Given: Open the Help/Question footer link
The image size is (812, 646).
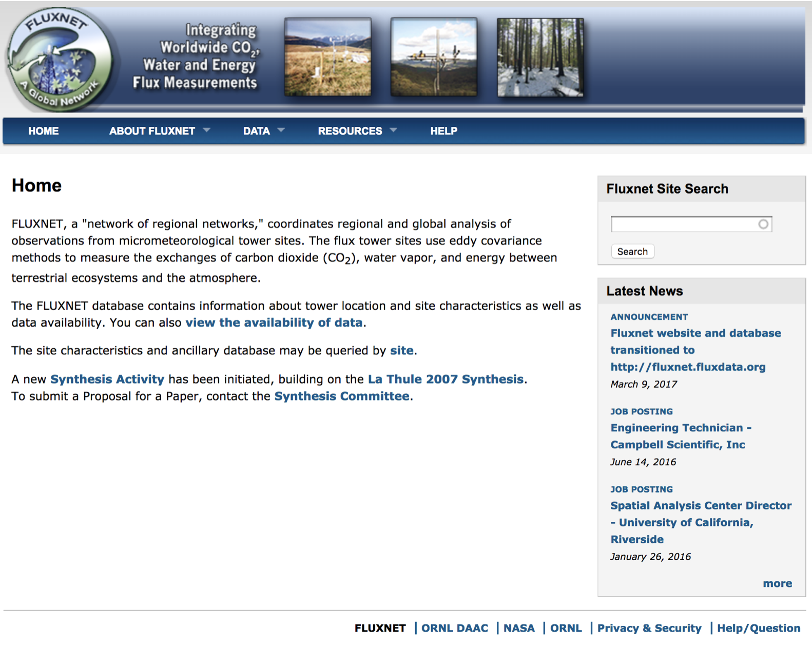Looking at the screenshot, I should pyautogui.click(x=759, y=628).
